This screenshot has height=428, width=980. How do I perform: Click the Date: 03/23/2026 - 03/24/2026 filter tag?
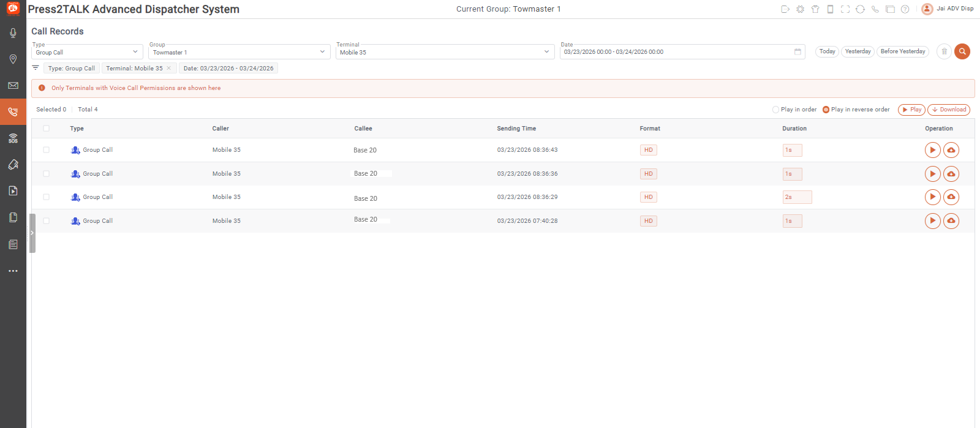228,69
